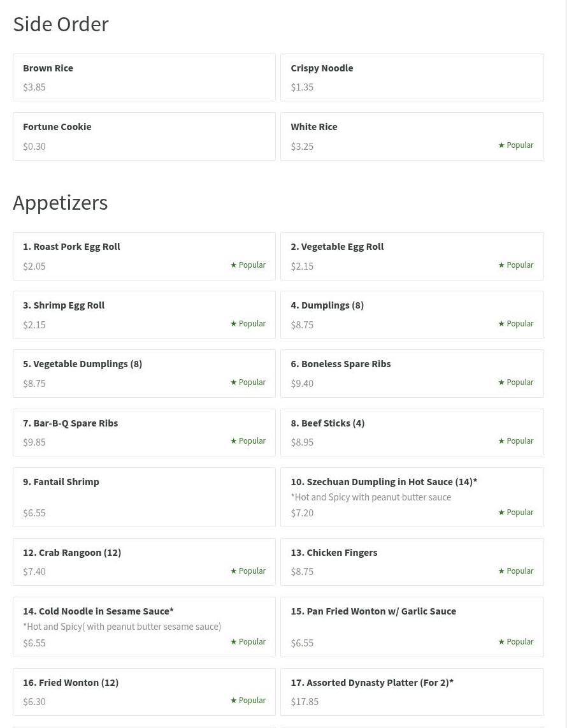567x728 pixels.
Task: Click the Popular star on Pan Fried Wonton
Action: [501, 642]
